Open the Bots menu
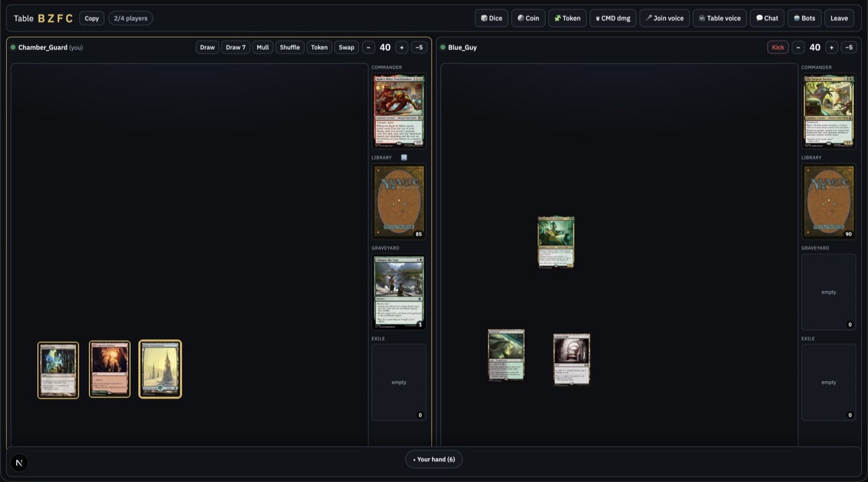This screenshot has width=868, height=482. tap(804, 18)
